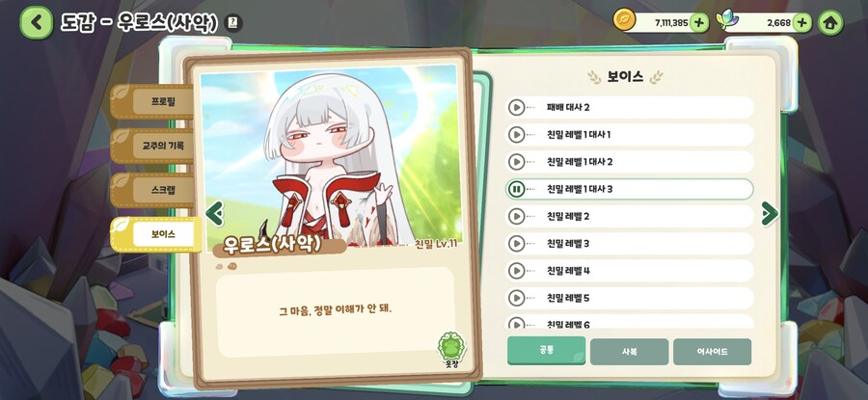Go back using the green arrow button

coord(36,22)
